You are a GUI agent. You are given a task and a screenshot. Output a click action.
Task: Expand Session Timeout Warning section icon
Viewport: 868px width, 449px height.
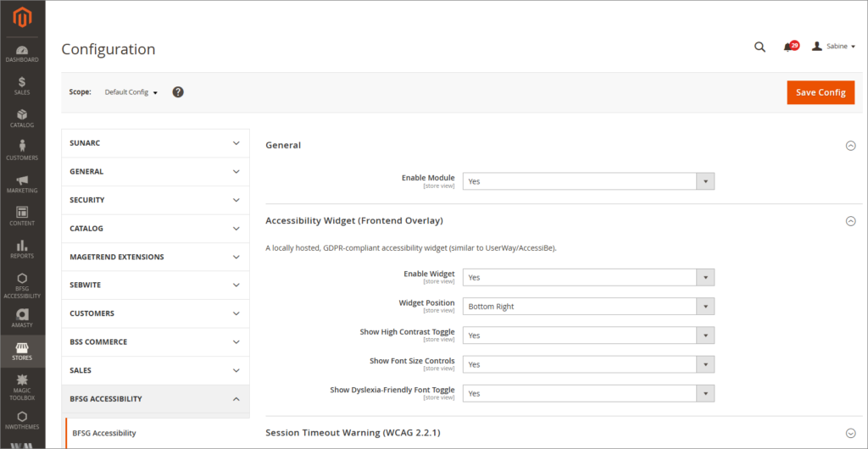851,433
